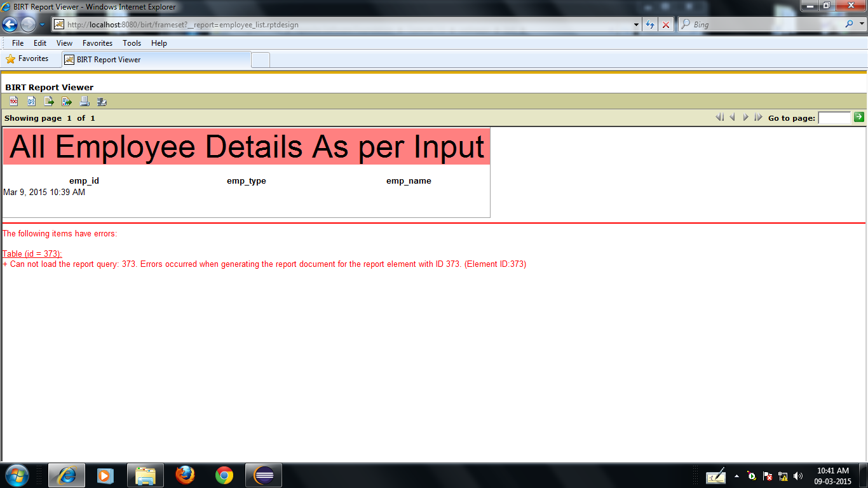
Task: Go to the last page arrow
Action: 758,118
